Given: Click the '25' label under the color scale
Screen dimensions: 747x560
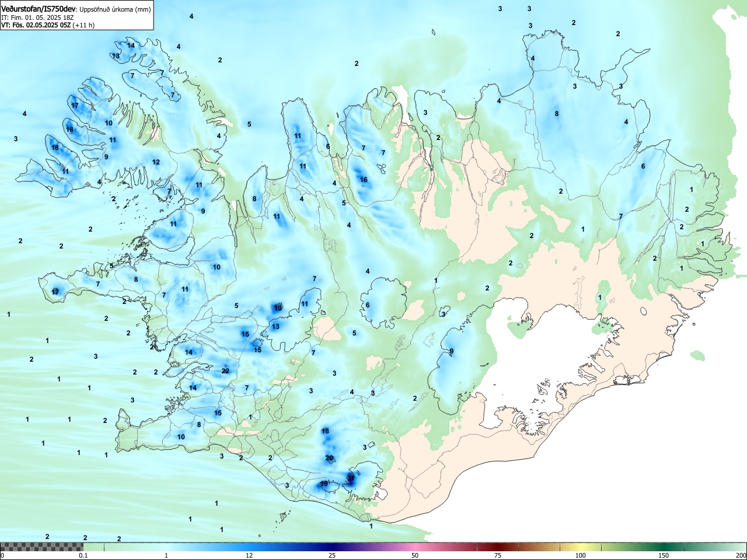Looking at the screenshot, I should [x=332, y=555].
